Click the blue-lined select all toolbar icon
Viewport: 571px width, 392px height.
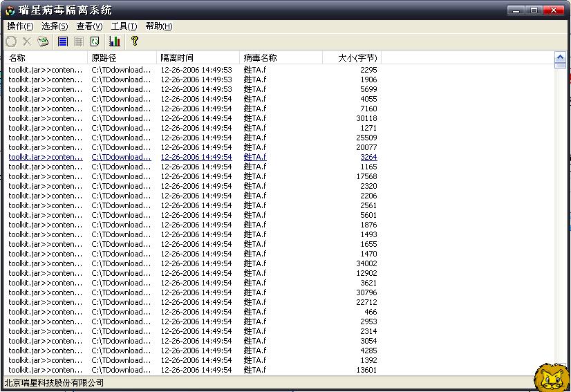click(63, 41)
